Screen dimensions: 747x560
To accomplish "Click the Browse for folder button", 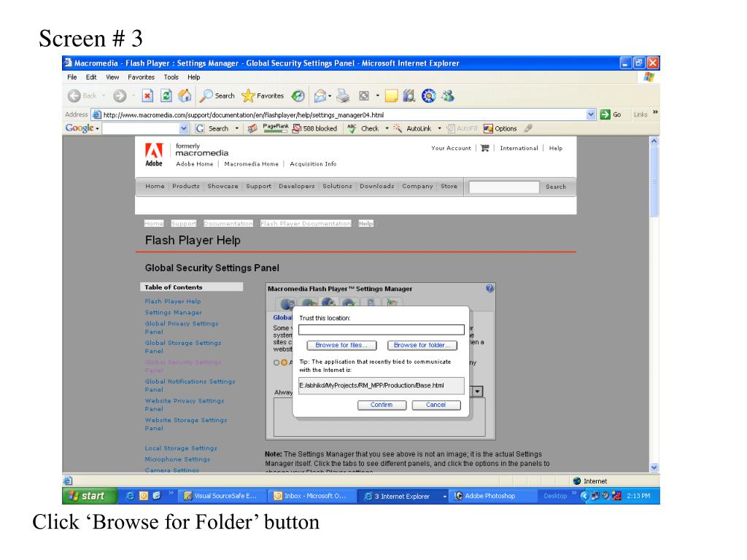I will (x=422, y=345).
